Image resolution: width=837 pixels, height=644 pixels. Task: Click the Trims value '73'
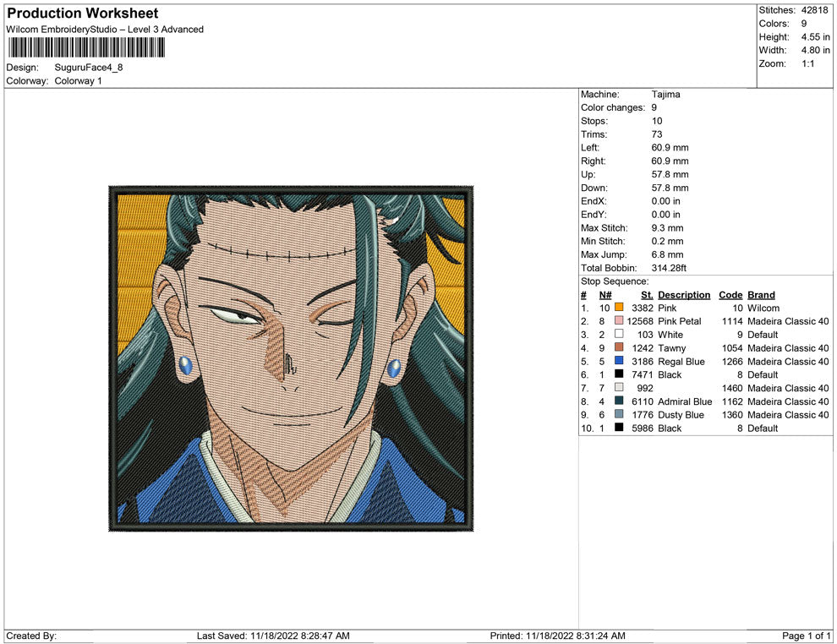[x=657, y=134]
